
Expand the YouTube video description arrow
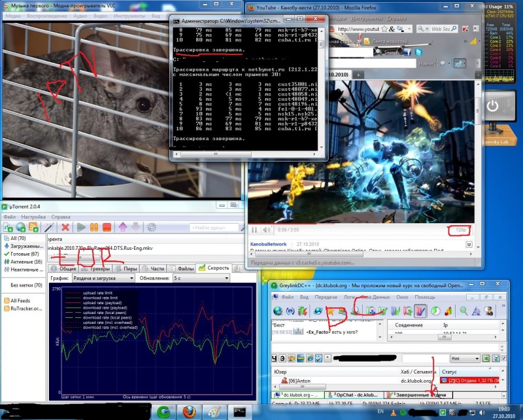469,245
